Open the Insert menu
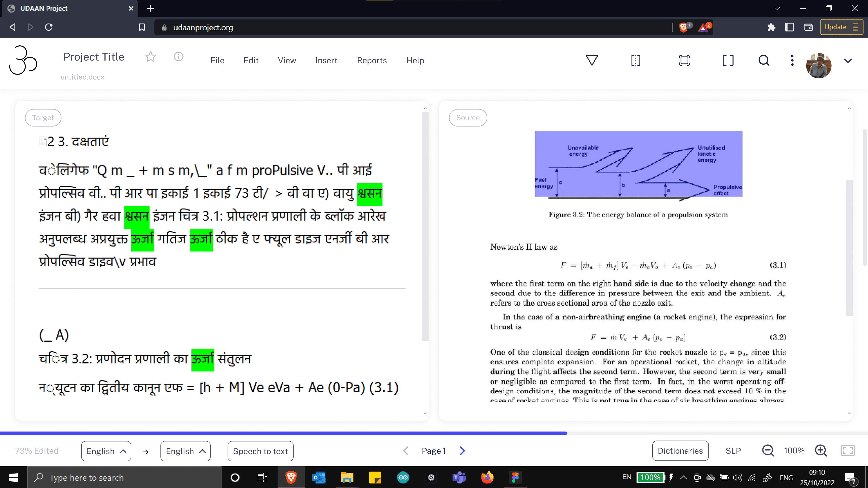This screenshot has height=488, width=868. (326, 60)
